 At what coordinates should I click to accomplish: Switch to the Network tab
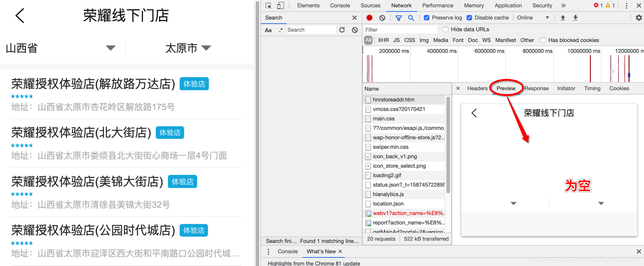pos(401,5)
